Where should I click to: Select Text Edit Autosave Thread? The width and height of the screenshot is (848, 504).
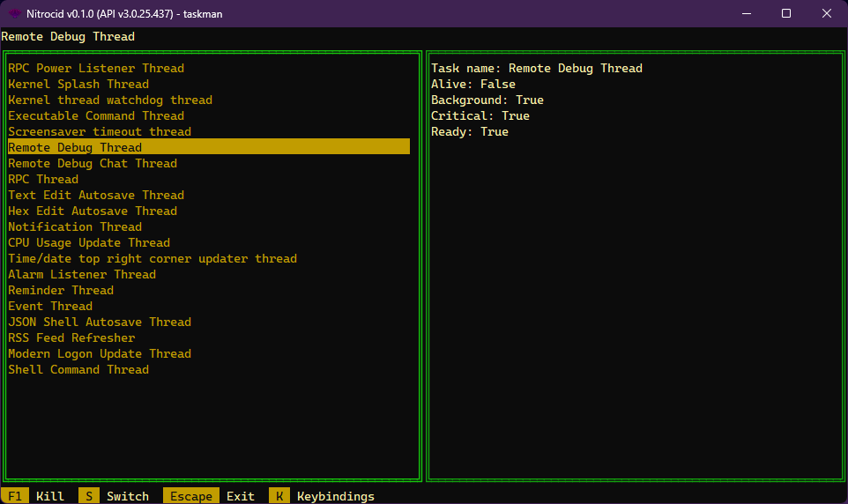[96, 195]
